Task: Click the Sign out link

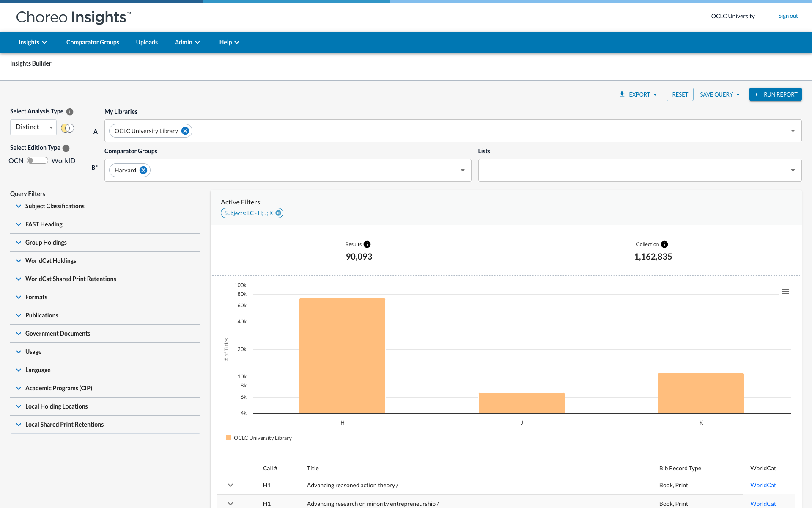Action: 788,16
